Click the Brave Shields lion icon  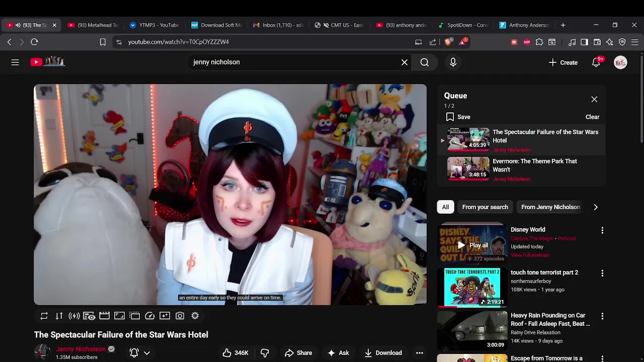pyautogui.click(x=448, y=42)
